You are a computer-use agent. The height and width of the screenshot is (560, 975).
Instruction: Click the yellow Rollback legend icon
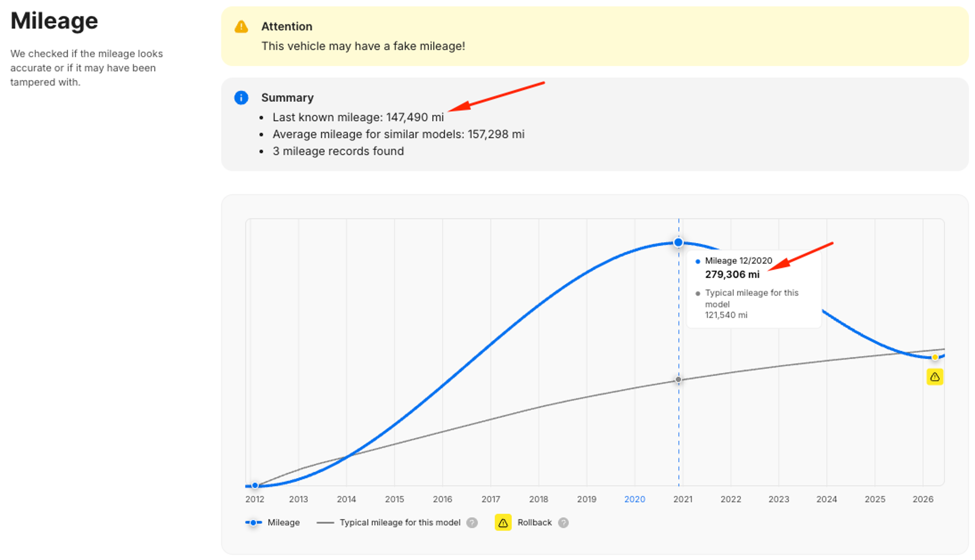(503, 523)
